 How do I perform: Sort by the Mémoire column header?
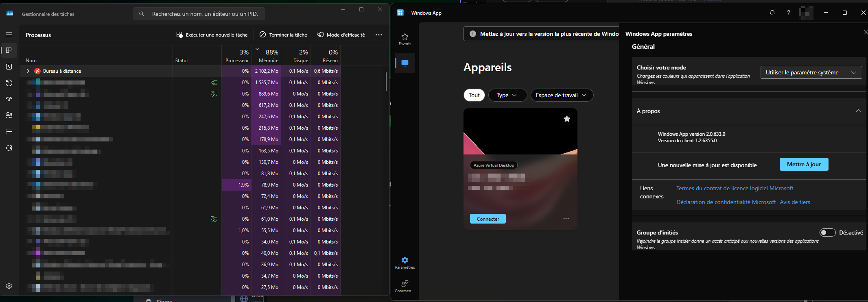(x=267, y=56)
